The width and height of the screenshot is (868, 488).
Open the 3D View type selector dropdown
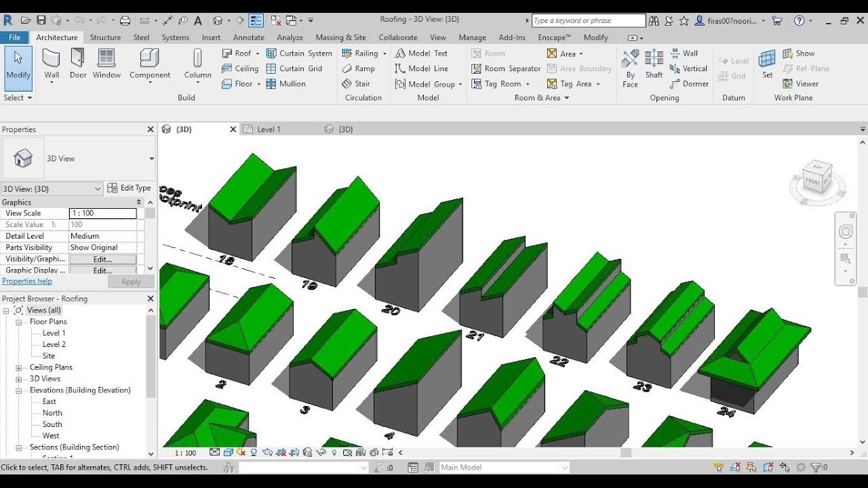(151, 159)
